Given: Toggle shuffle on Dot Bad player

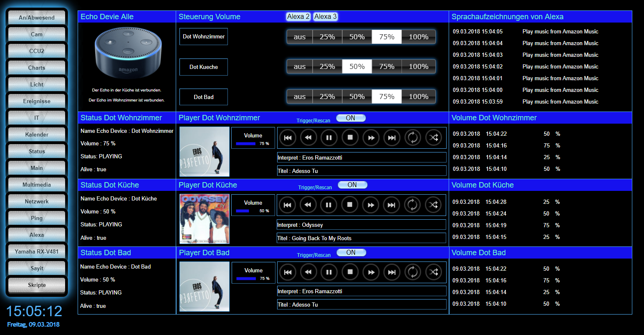Looking at the screenshot, I should tap(434, 272).
